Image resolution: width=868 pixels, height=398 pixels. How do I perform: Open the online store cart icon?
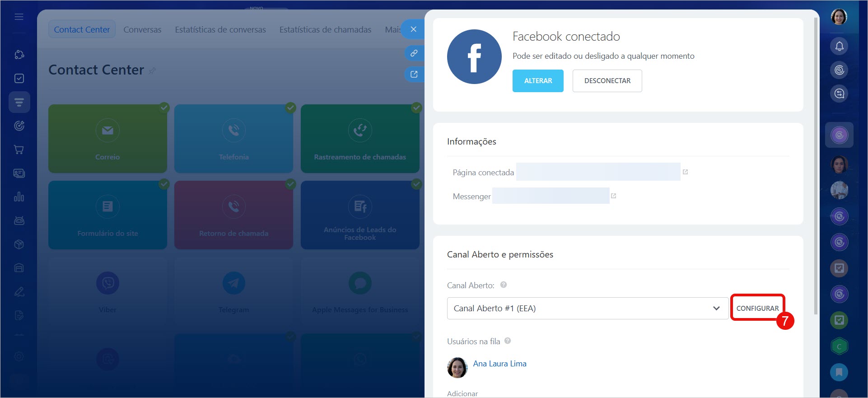19,150
